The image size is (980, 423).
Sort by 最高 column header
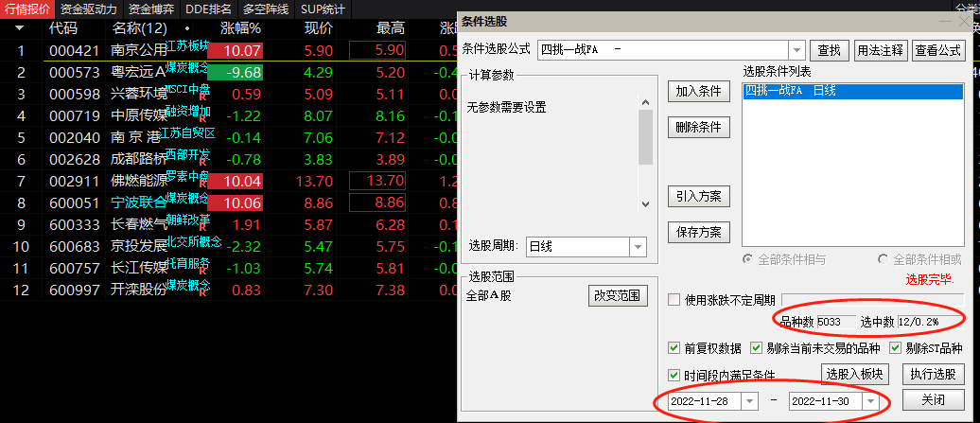(x=391, y=28)
